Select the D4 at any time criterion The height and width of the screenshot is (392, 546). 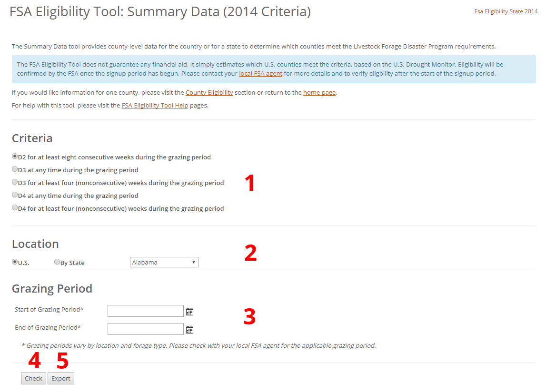15,195
